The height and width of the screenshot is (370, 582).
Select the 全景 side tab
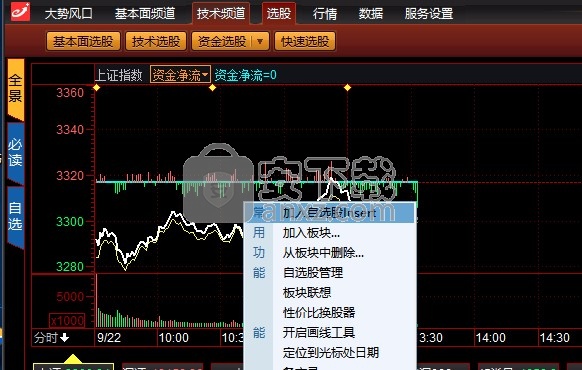click(16, 89)
